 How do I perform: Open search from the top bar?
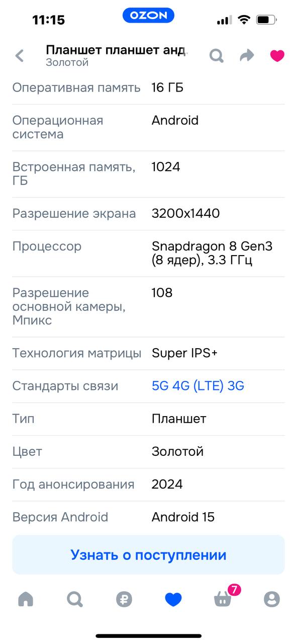point(217,56)
